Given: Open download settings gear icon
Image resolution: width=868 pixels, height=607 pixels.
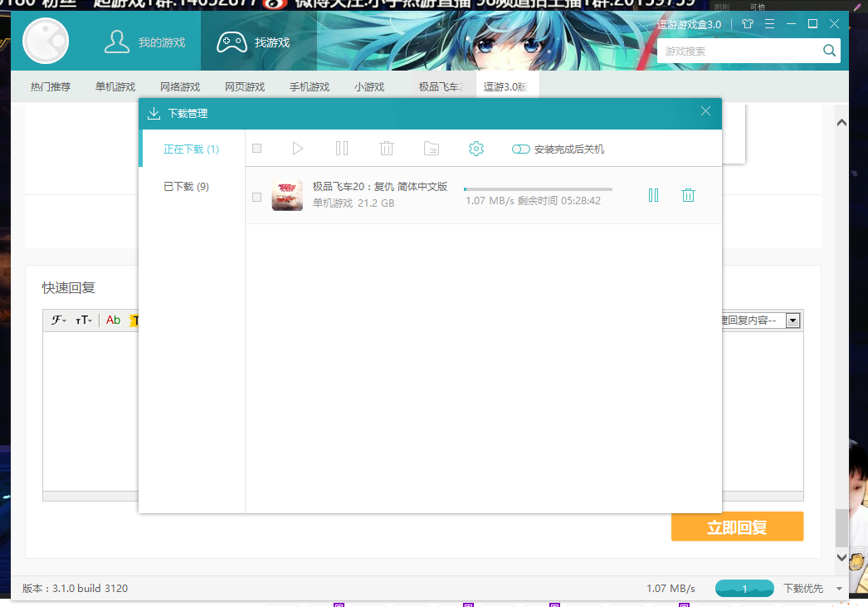Looking at the screenshot, I should coord(476,149).
